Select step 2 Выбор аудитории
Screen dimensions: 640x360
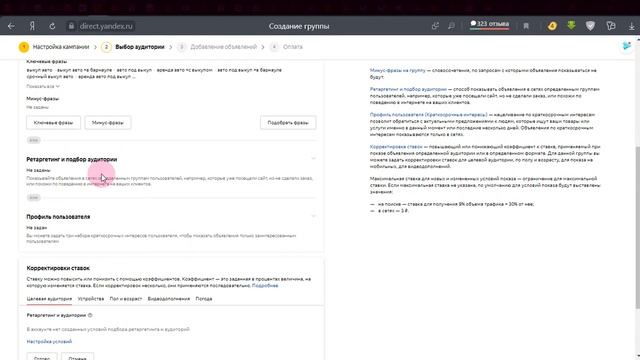[133, 47]
